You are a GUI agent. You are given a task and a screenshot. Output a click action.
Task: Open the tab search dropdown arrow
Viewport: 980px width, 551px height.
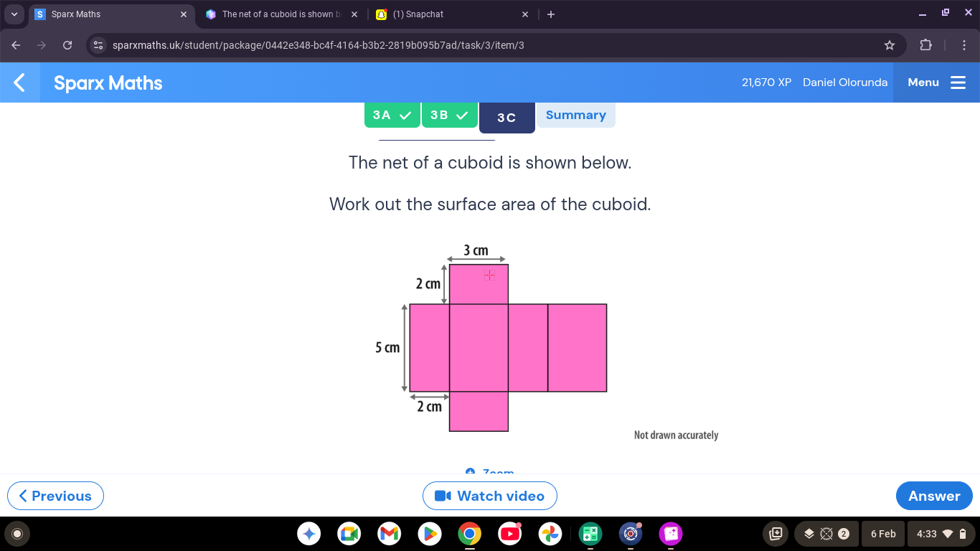pos(14,14)
